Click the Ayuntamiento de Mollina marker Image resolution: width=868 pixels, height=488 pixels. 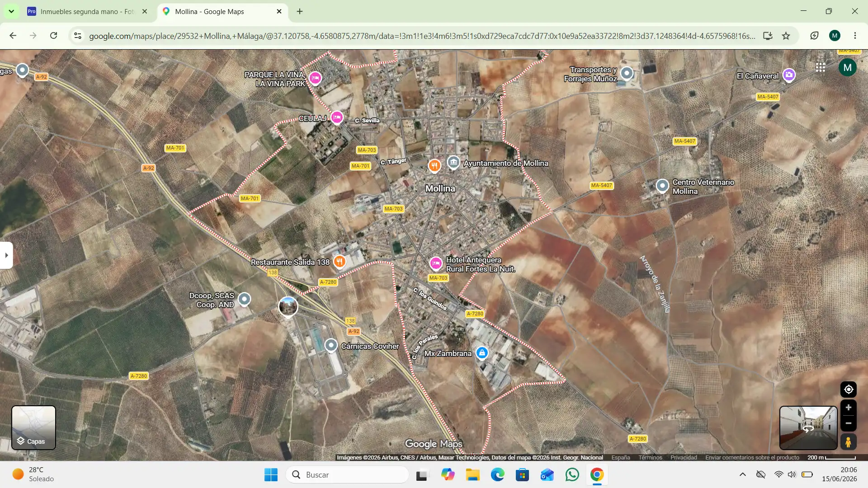click(453, 162)
